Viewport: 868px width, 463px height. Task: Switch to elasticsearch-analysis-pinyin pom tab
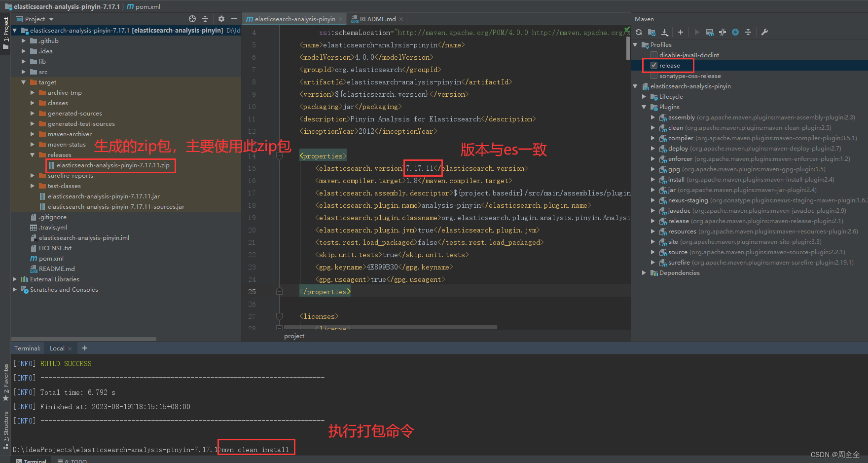click(294, 19)
